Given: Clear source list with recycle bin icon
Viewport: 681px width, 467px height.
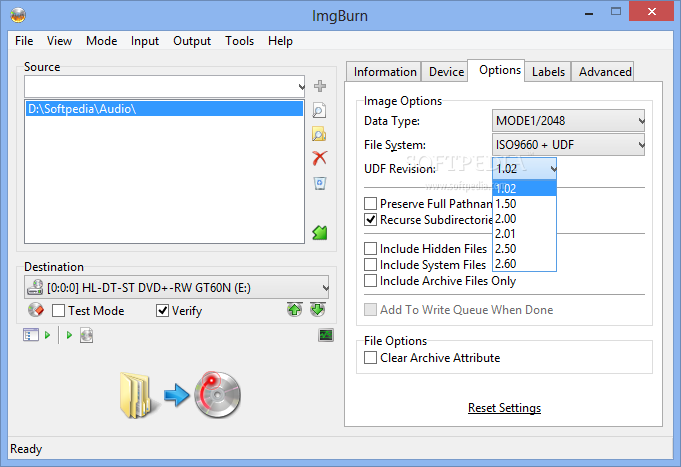Looking at the screenshot, I should click(x=320, y=183).
